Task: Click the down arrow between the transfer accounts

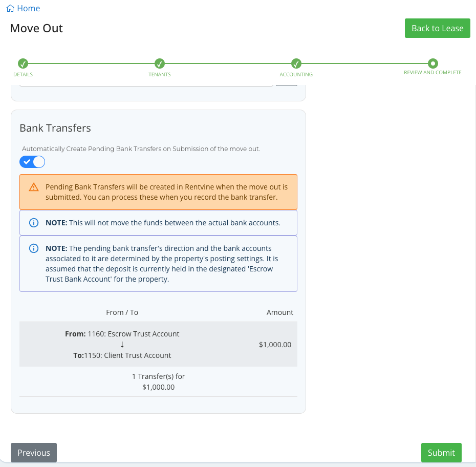Action: (x=122, y=345)
